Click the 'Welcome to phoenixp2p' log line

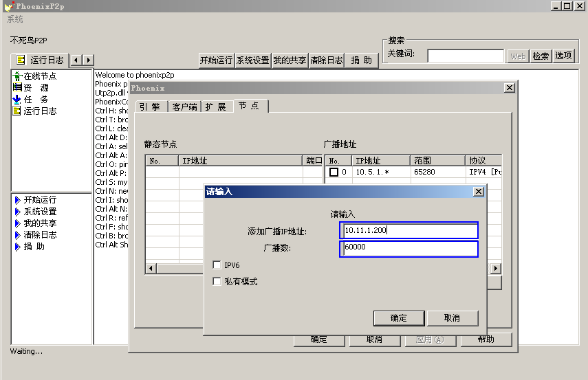pos(135,75)
